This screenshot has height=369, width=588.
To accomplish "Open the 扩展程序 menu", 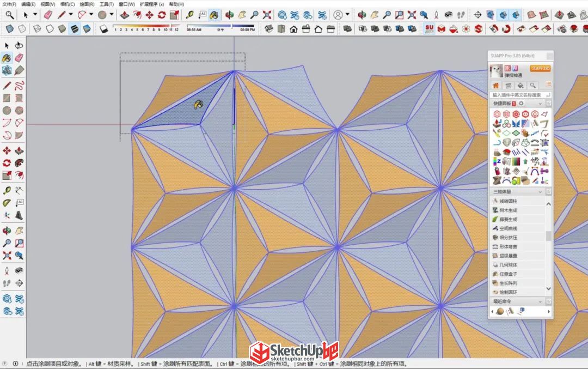I will (x=152, y=4).
